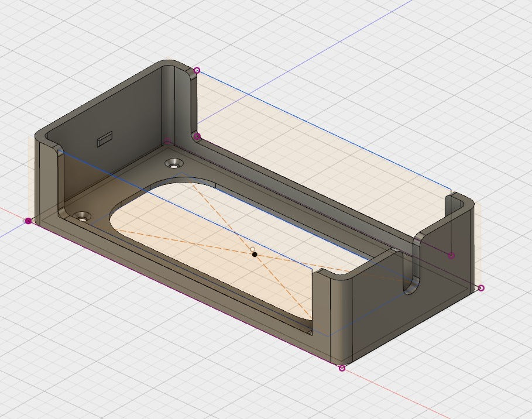Pick the filled magenta point on right end wall
Image resolution: width=532 pixels, height=419 pixels.
tap(451, 256)
